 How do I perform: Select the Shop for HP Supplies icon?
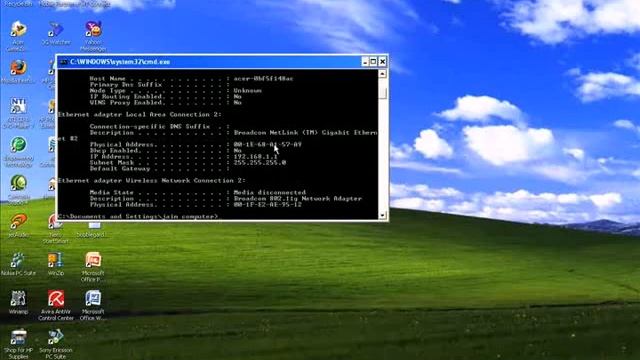(x=18, y=344)
